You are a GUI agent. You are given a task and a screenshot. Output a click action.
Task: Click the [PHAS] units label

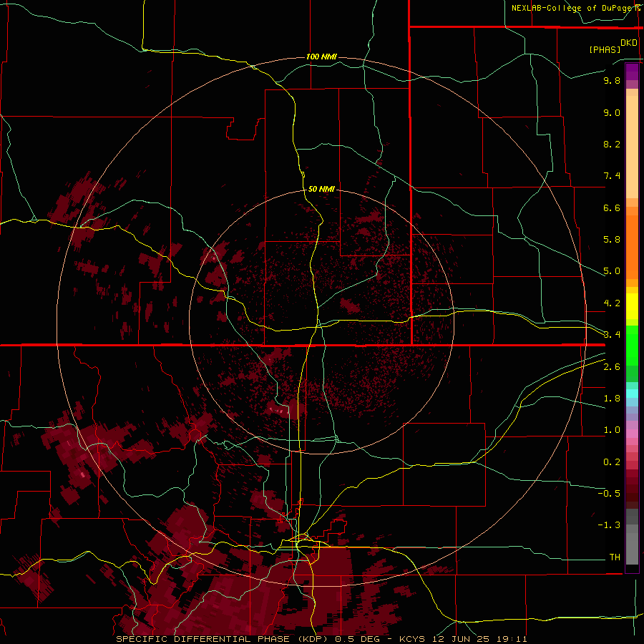click(x=605, y=50)
